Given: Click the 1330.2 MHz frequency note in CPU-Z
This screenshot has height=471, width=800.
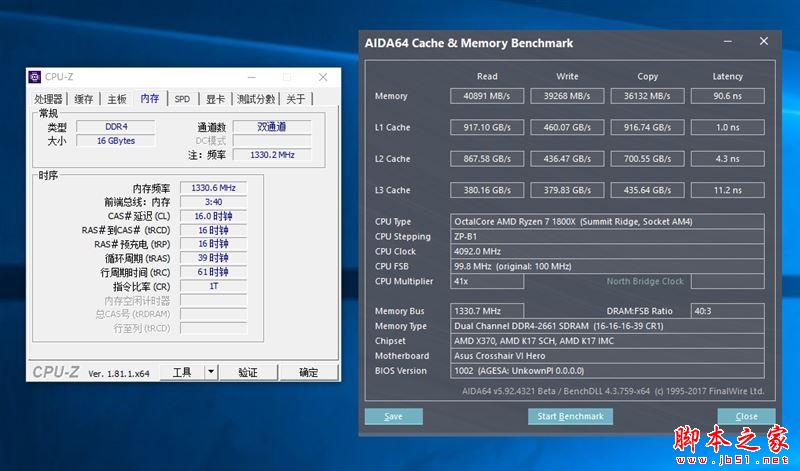Looking at the screenshot, I should pos(272,155).
